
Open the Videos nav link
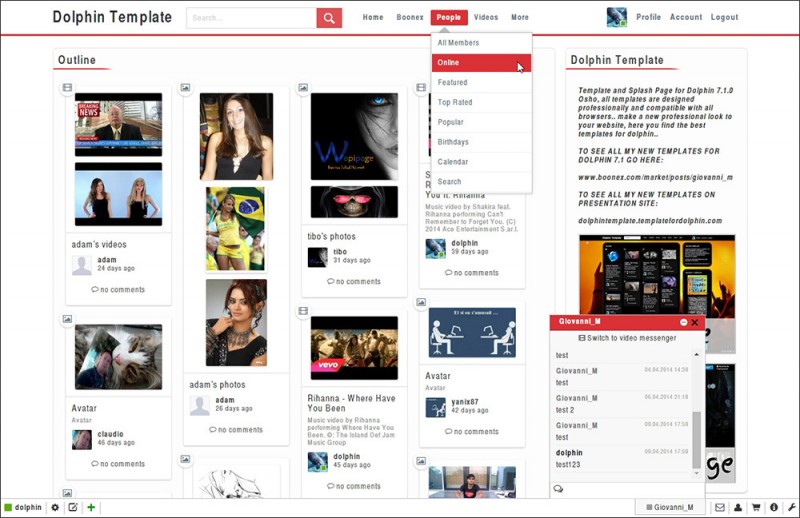tap(486, 17)
